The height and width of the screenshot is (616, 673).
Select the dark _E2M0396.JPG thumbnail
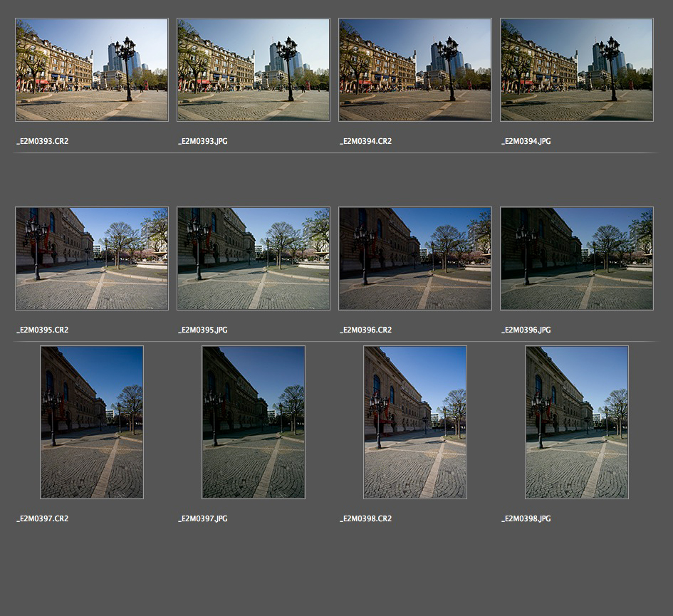[x=577, y=259]
